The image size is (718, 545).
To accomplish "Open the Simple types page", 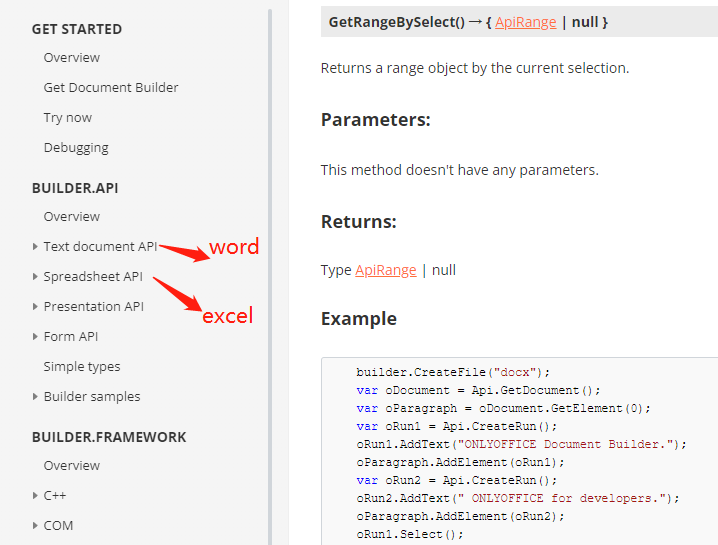I will (x=82, y=366).
